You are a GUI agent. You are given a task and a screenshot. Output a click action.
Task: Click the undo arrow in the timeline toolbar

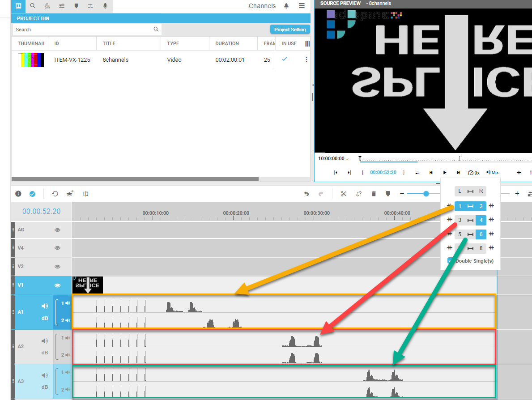[306, 194]
